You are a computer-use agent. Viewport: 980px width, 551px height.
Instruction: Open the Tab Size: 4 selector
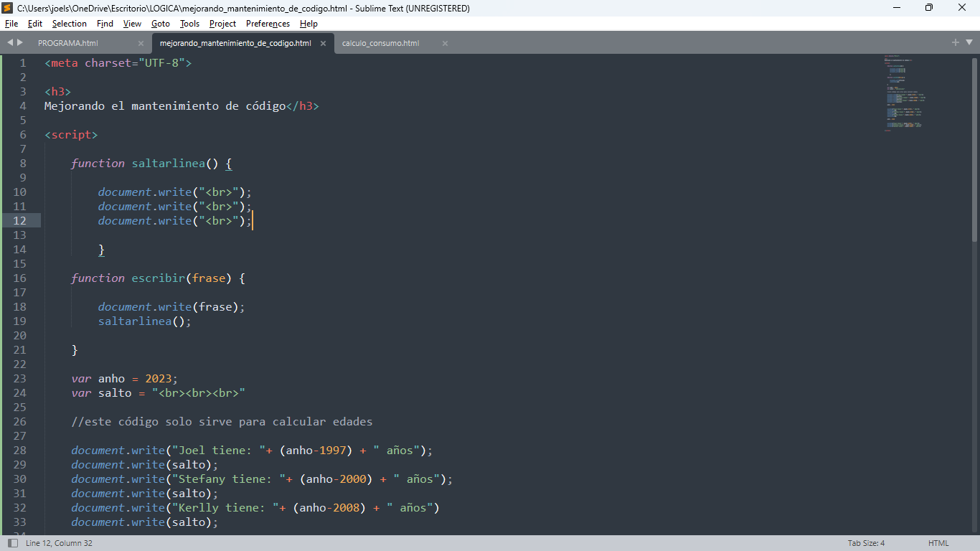[x=866, y=543]
